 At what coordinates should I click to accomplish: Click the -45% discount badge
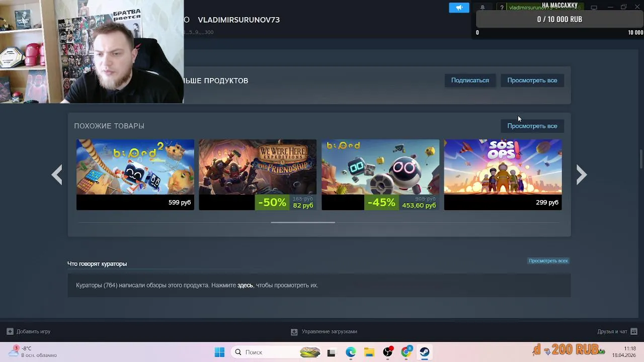(x=381, y=202)
